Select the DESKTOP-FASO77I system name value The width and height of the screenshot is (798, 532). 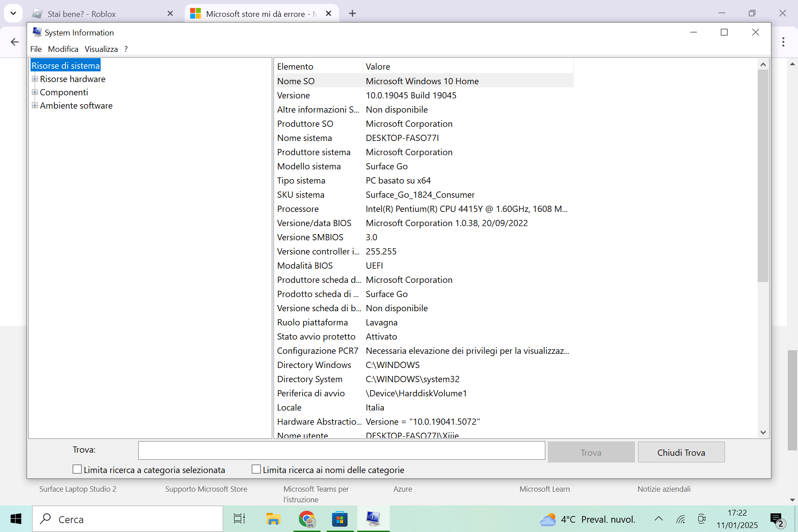tap(402, 138)
